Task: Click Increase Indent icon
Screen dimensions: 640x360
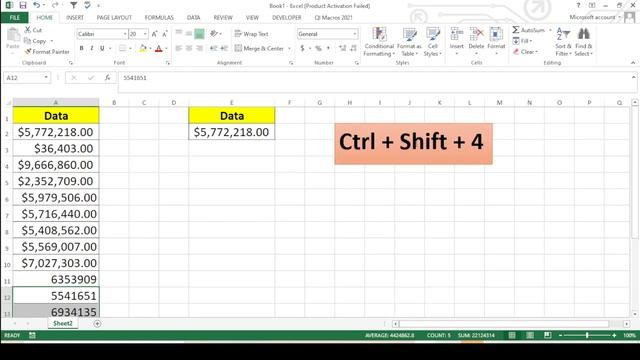Action: click(x=224, y=48)
